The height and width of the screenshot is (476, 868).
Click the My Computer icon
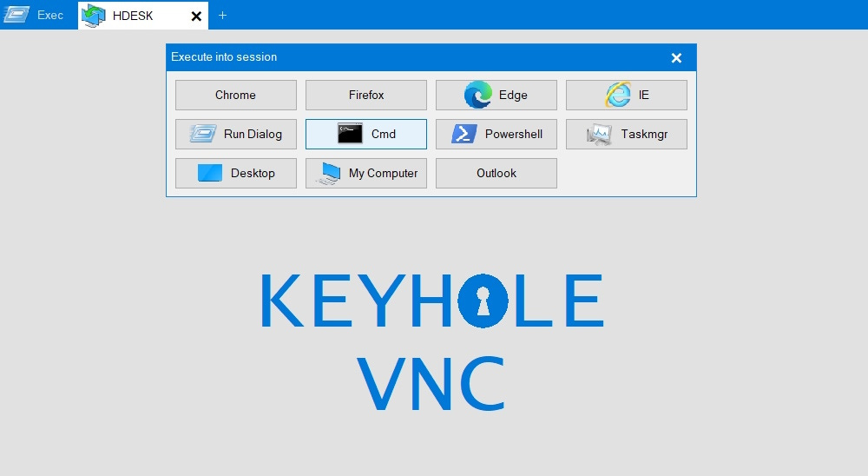coord(329,174)
